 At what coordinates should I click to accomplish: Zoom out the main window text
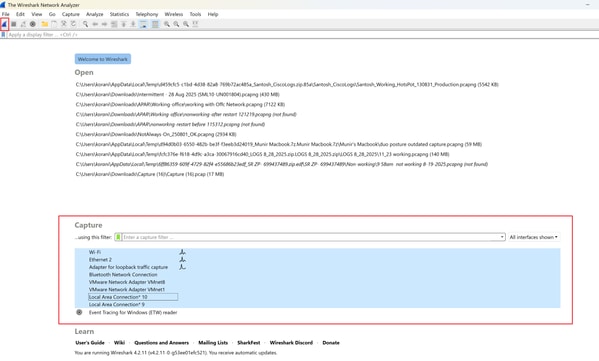pyautogui.click(x=176, y=24)
